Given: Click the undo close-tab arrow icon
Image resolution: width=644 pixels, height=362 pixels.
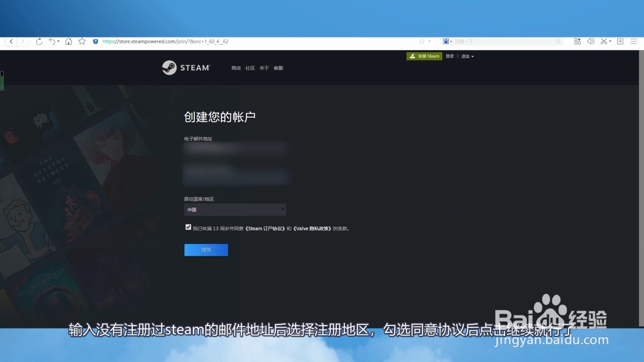Looking at the screenshot, I should (52, 41).
